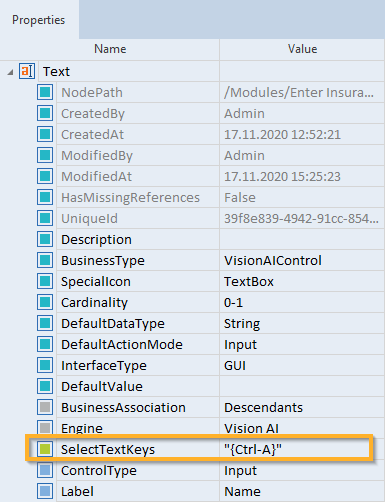Open the DefaultActionMode value Input
385x502 pixels.
tap(302, 344)
